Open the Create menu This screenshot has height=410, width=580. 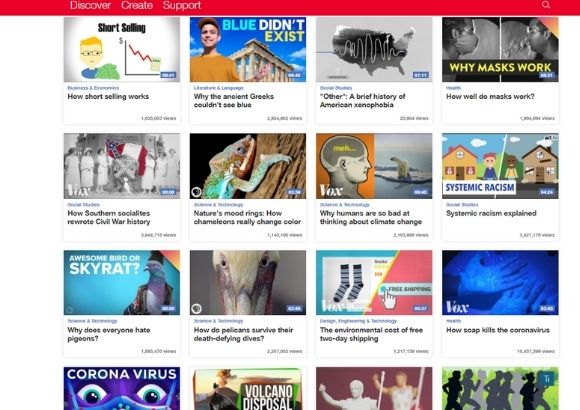click(137, 5)
